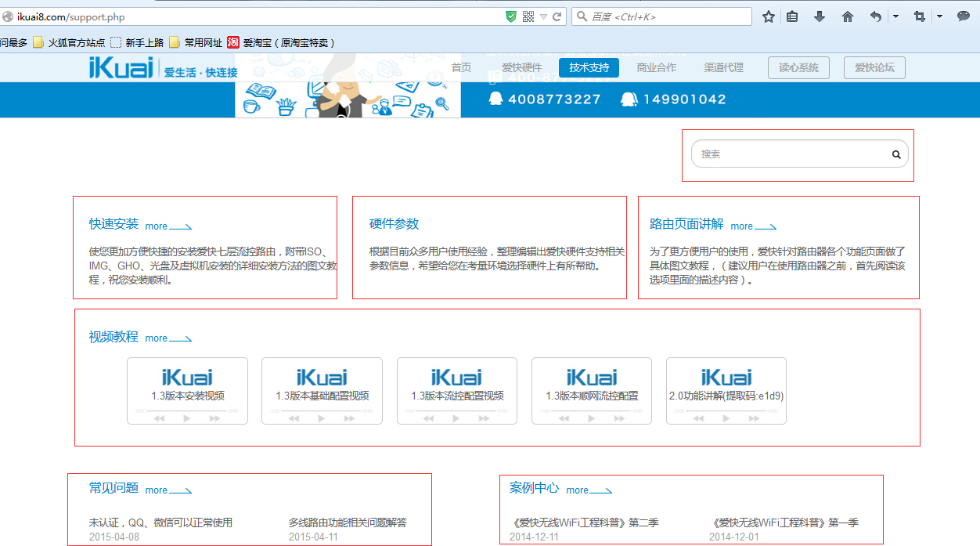Click the 读心系统 button
Screen dimensions: 980x546
point(798,67)
